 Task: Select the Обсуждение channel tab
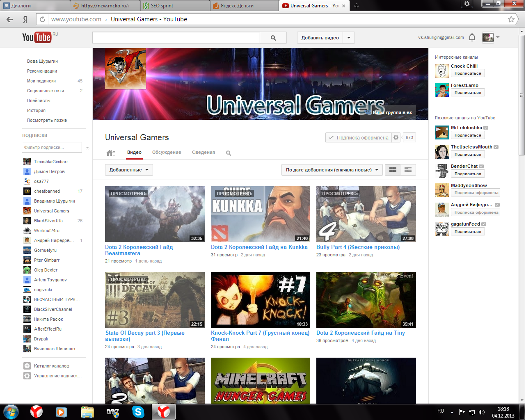click(167, 153)
